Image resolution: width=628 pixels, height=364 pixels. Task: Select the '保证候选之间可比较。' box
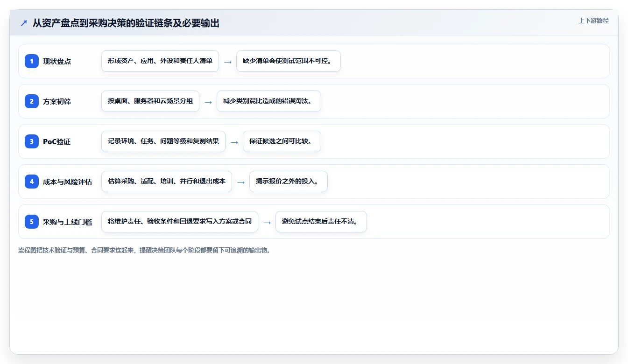pyautogui.click(x=282, y=141)
